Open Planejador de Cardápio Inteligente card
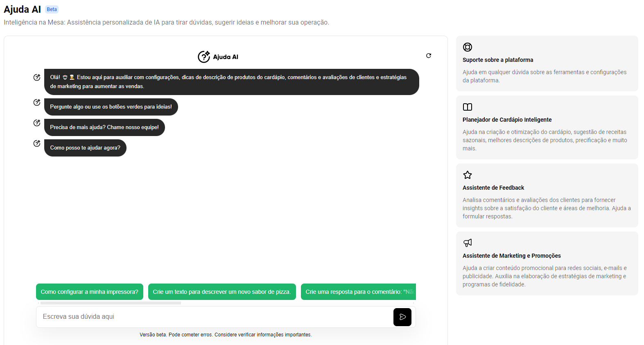The image size is (644, 345). click(x=547, y=127)
